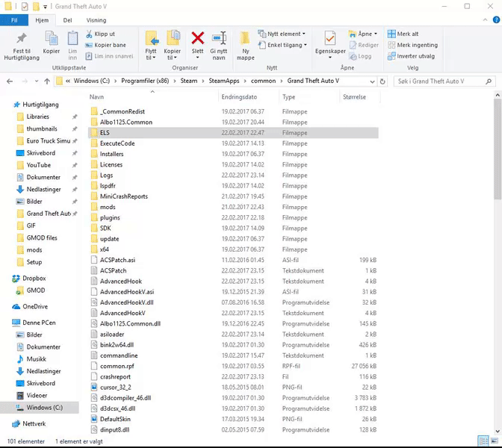Open GMOD files quick access folder

coord(37,237)
